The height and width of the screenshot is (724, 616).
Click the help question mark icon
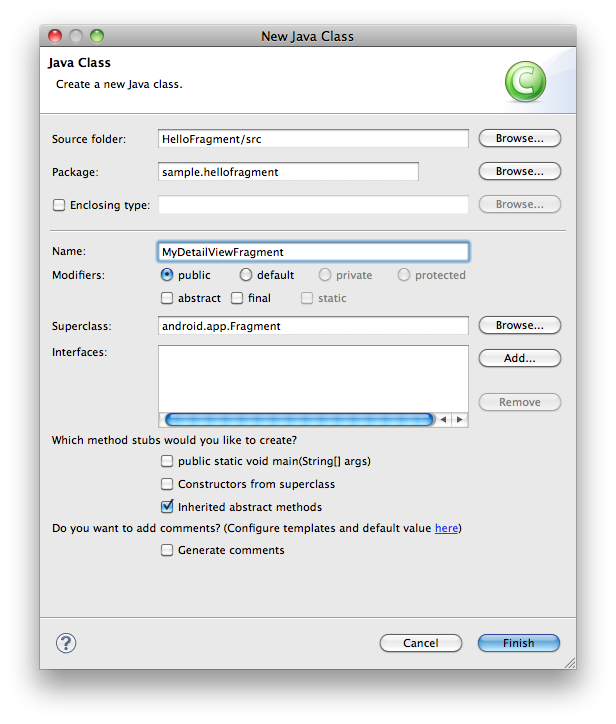coord(66,643)
